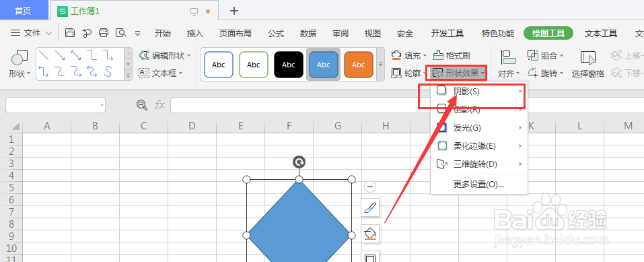Open quick access toolbar customize arrow
Image resolution: width=644 pixels, height=262 pixels.
point(137,33)
